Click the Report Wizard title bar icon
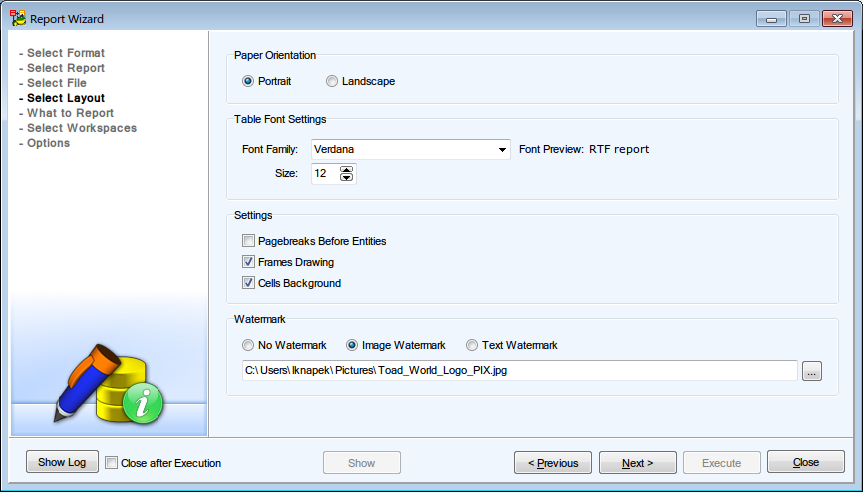Screen dimensions: 863x492 pos(18,18)
